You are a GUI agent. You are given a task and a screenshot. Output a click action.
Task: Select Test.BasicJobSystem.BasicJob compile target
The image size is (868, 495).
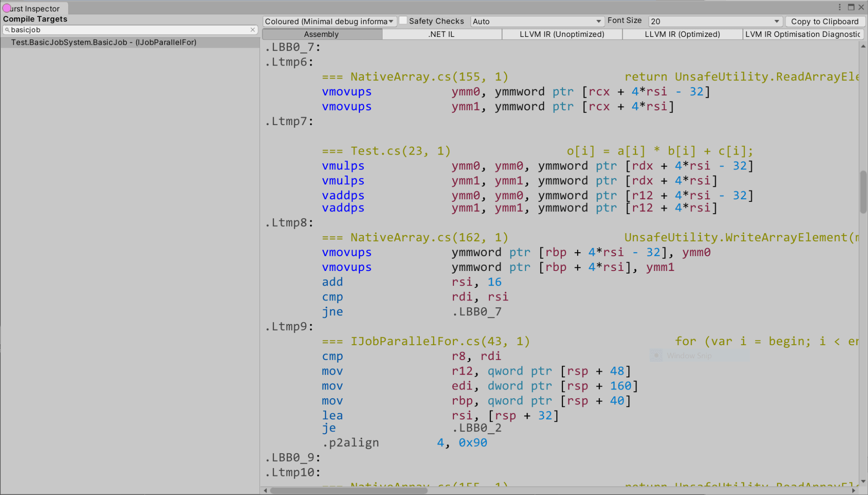click(130, 43)
